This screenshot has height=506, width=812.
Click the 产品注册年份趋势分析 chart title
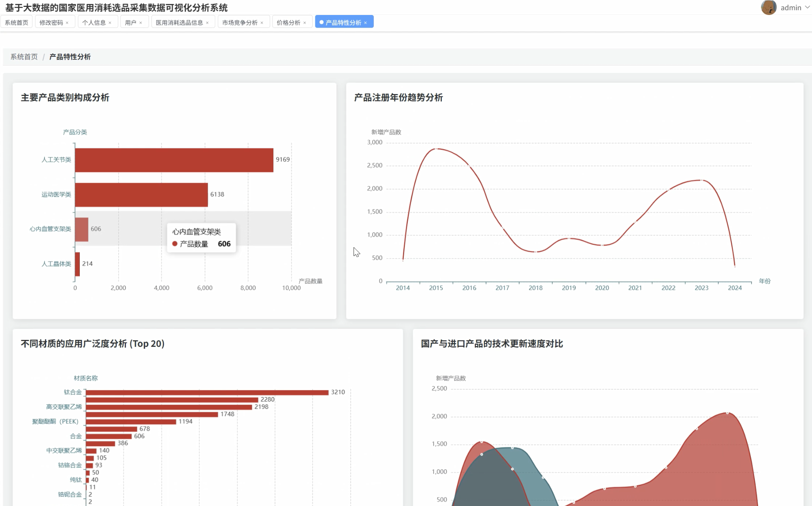click(x=399, y=98)
